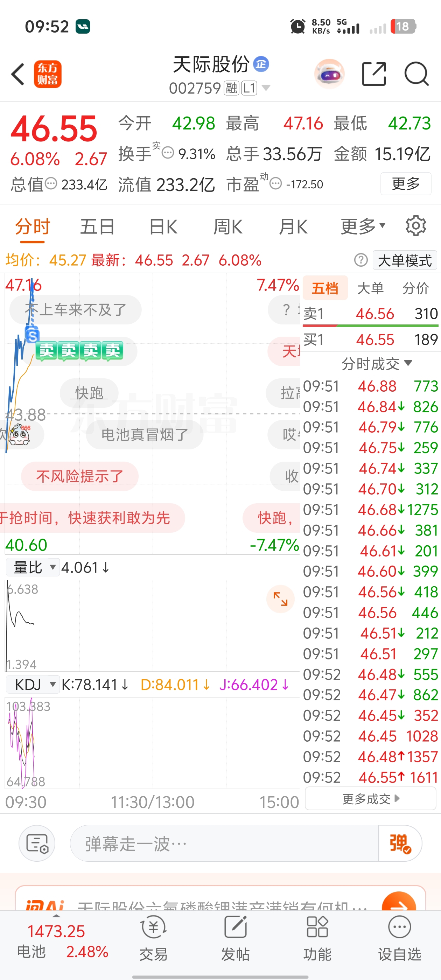Open the AI robot assistant icon
441x980 pixels.
pyautogui.click(x=329, y=74)
